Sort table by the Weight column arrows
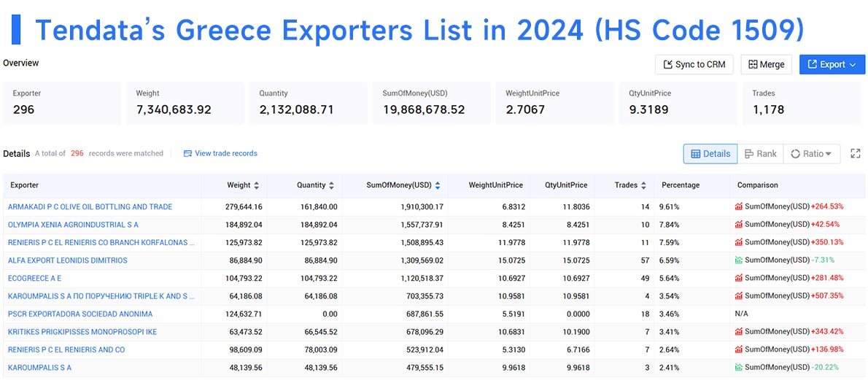 click(256, 185)
